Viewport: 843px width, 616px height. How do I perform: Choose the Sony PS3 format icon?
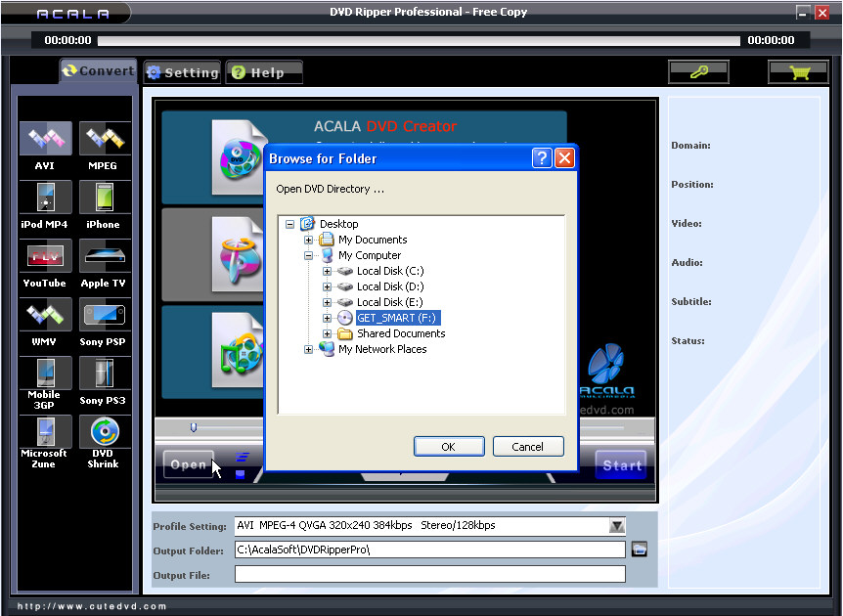(105, 373)
